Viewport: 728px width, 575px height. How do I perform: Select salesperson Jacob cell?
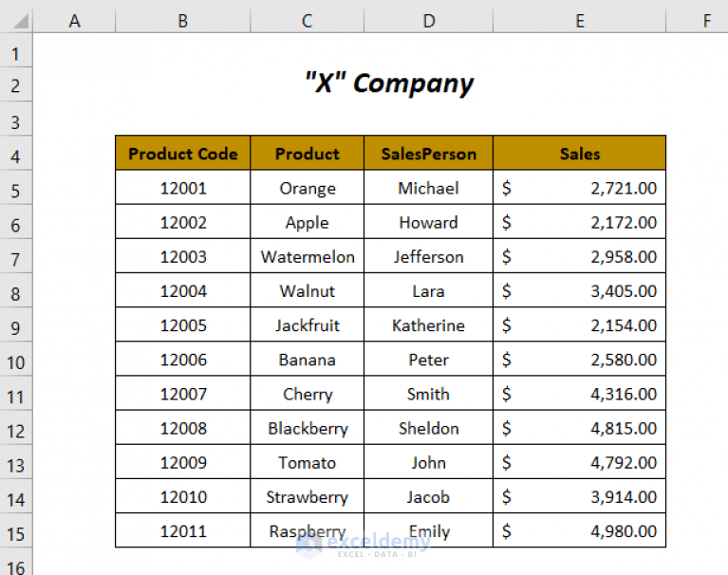tap(428, 496)
